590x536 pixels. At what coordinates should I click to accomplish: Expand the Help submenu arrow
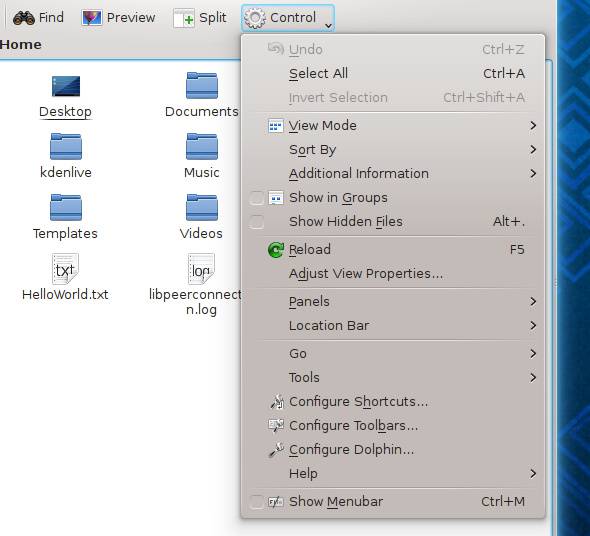click(x=533, y=474)
